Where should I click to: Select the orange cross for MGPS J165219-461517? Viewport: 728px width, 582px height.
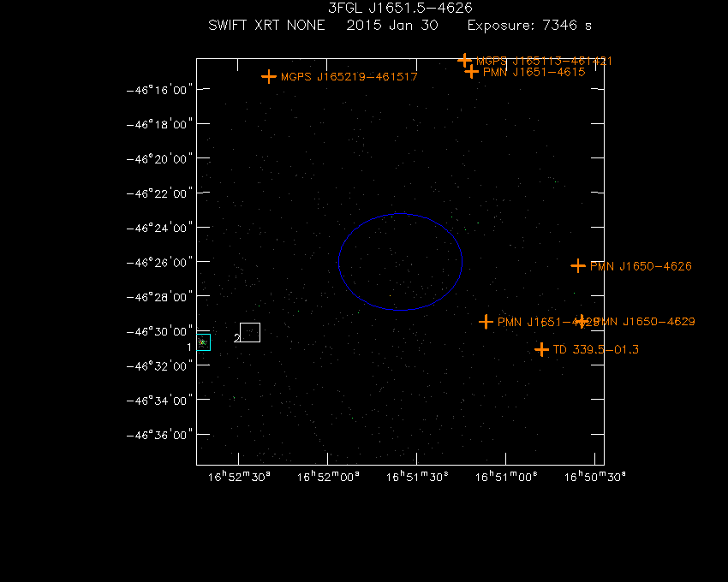(x=268, y=76)
